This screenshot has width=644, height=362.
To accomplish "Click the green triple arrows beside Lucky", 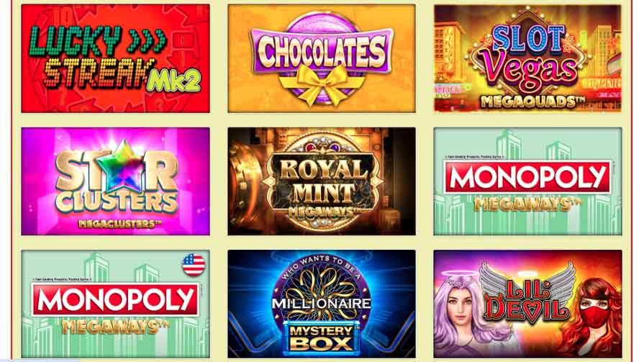I will click(x=146, y=41).
